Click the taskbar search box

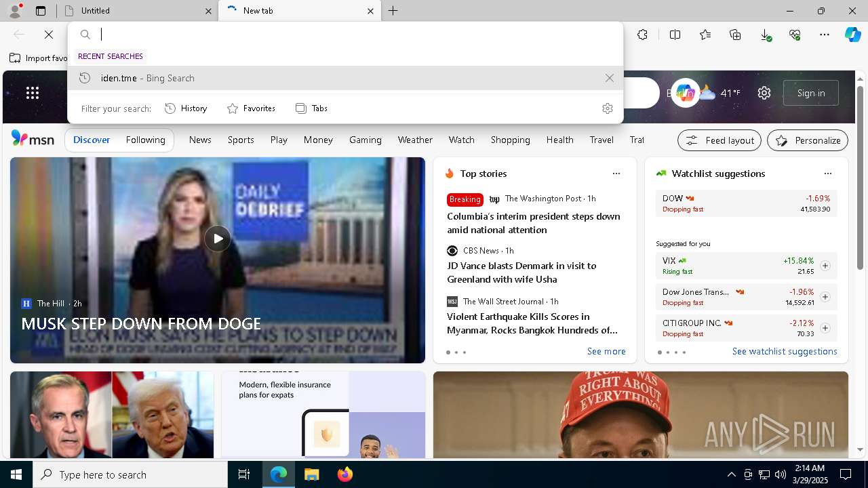coord(130,474)
